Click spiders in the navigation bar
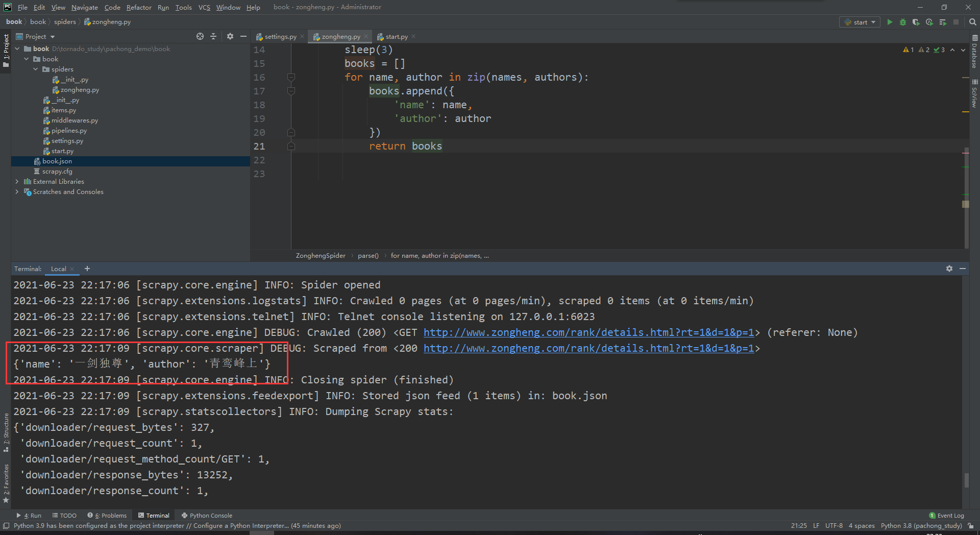 click(65, 22)
